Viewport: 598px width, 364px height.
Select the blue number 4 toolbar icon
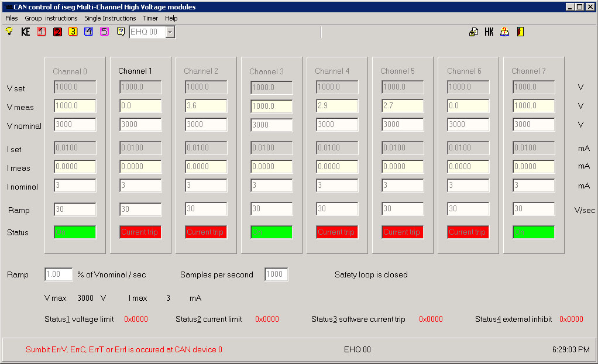(x=88, y=32)
